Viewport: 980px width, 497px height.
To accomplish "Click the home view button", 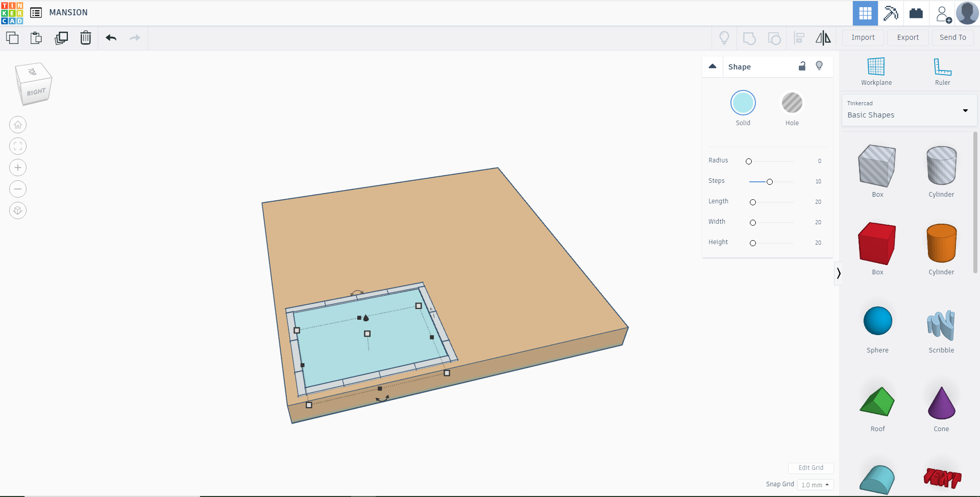I will point(18,124).
